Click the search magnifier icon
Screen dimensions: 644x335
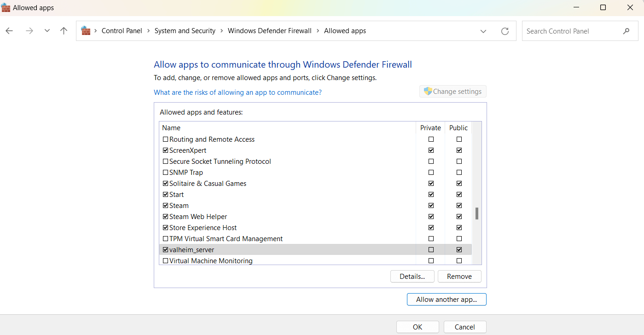click(626, 31)
